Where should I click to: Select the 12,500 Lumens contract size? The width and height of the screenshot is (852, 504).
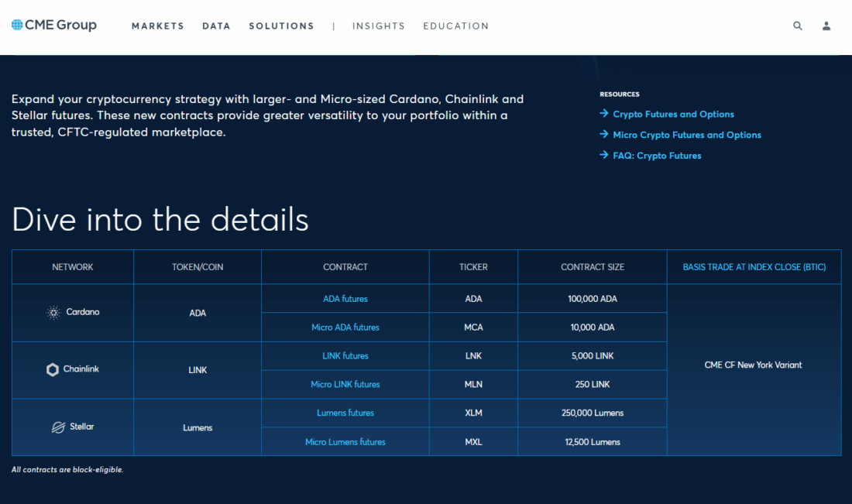point(593,442)
